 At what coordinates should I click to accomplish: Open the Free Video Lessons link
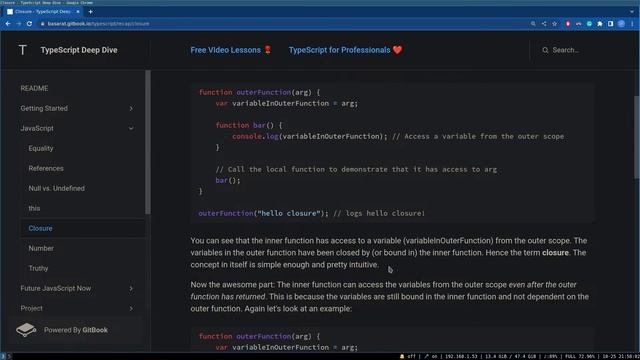[x=231, y=50]
